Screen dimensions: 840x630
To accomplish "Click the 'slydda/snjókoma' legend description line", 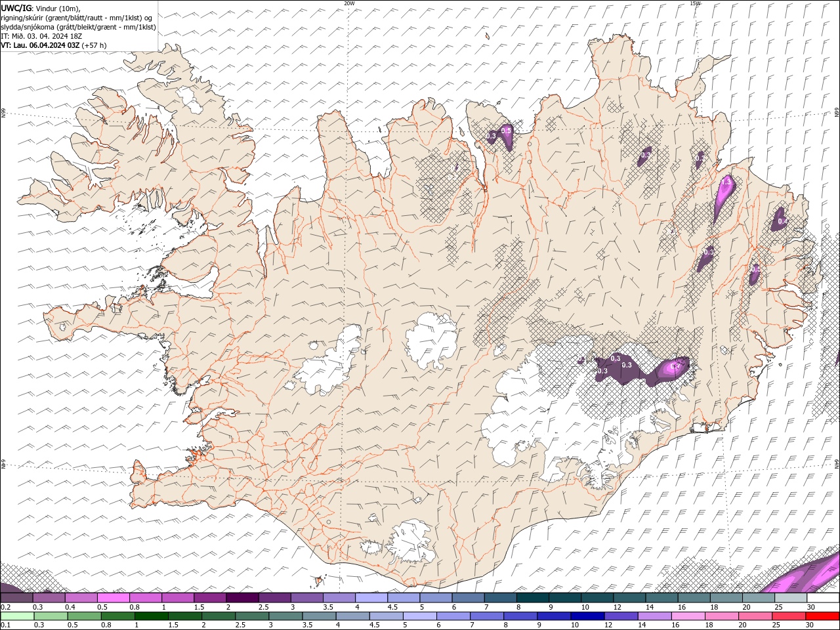I will tap(79, 27).
